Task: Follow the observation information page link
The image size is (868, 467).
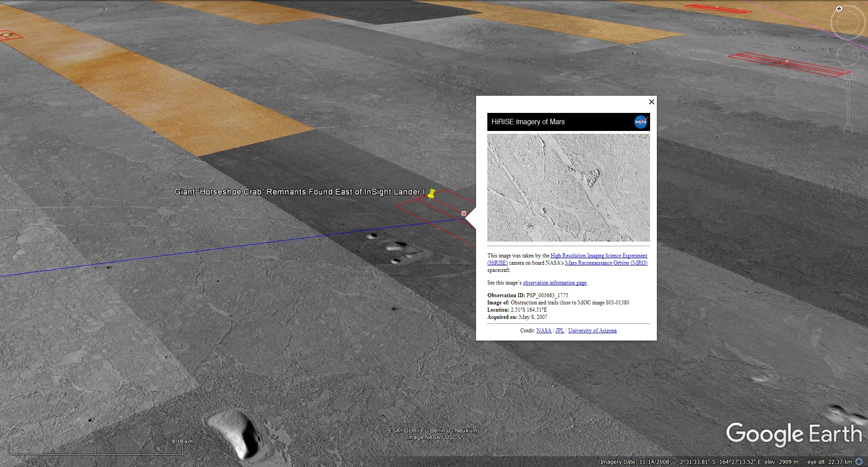Action: (554, 283)
